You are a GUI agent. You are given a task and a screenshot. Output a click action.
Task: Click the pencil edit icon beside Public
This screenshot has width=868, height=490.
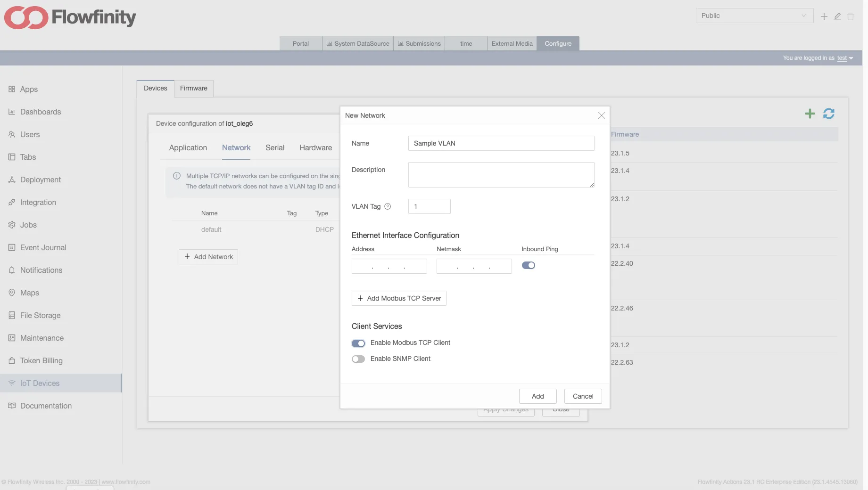click(837, 16)
